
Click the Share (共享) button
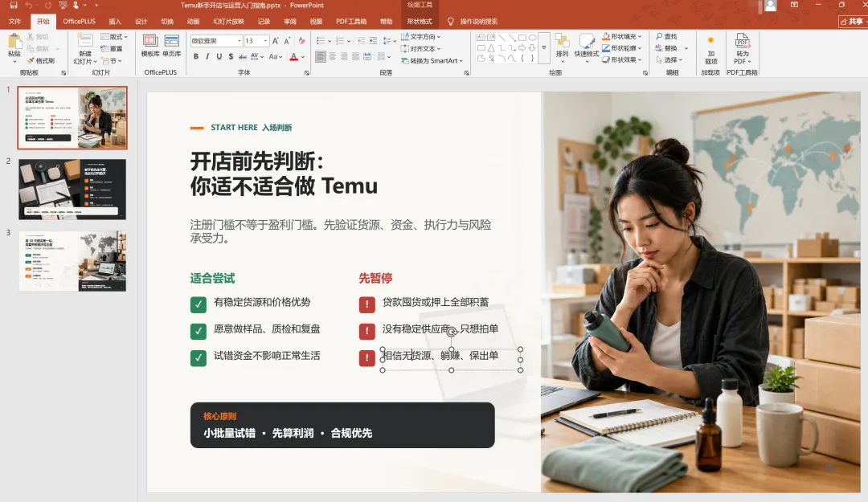pyautogui.click(x=853, y=22)
